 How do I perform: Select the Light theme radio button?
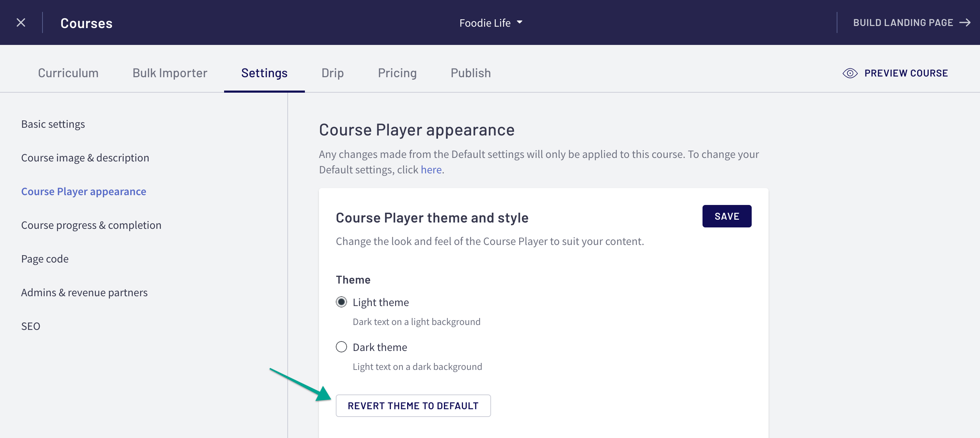pos(341,302)
